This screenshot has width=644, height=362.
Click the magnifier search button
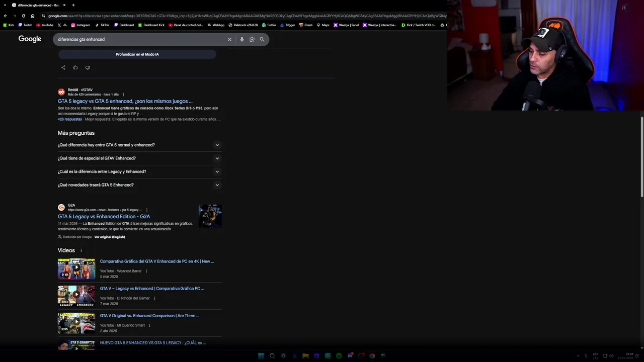262,39
